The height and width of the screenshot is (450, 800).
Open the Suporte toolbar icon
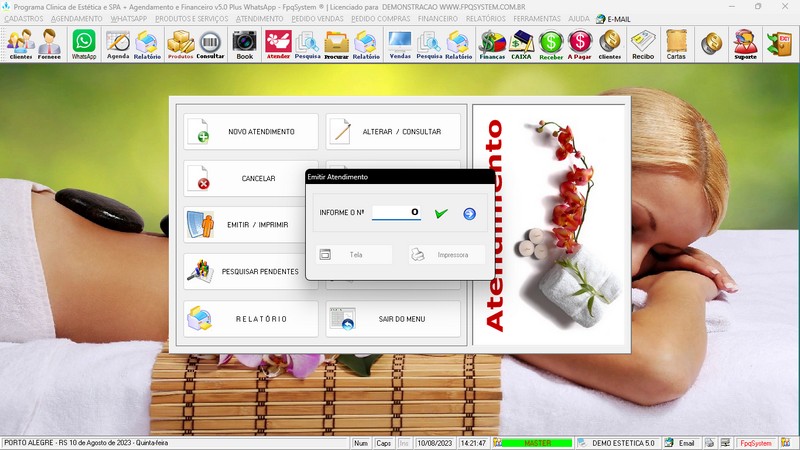(x=745, y=44)
